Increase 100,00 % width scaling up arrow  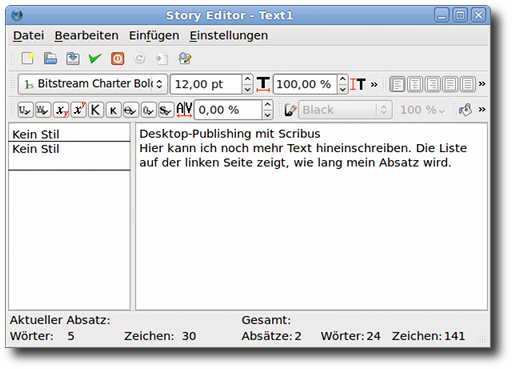[343, 79]
